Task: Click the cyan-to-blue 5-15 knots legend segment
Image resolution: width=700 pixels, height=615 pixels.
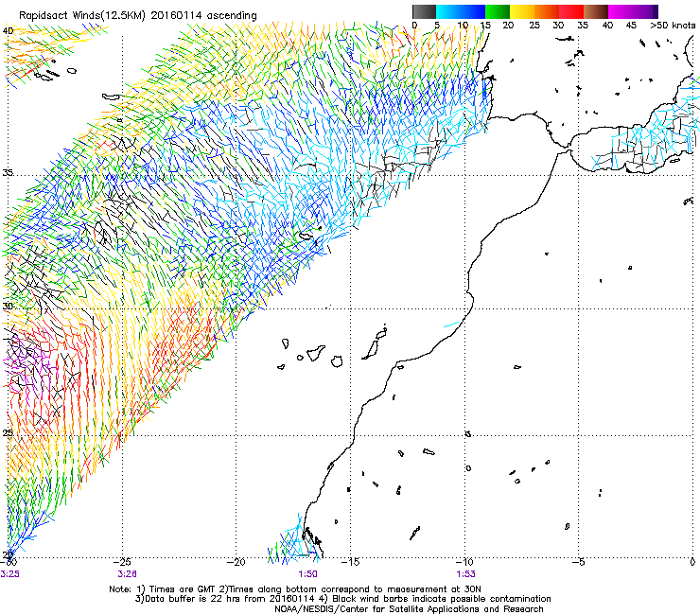Action: pos(461,11)
